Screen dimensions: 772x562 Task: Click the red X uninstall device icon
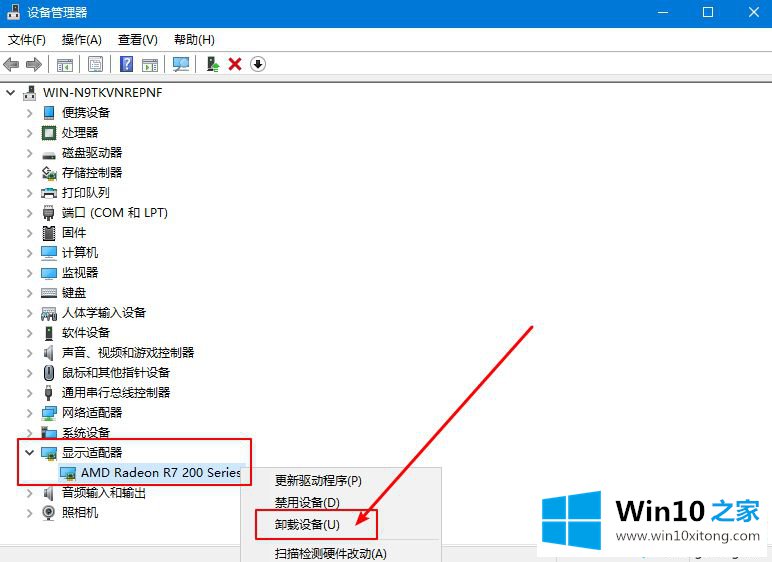point(235,64)
